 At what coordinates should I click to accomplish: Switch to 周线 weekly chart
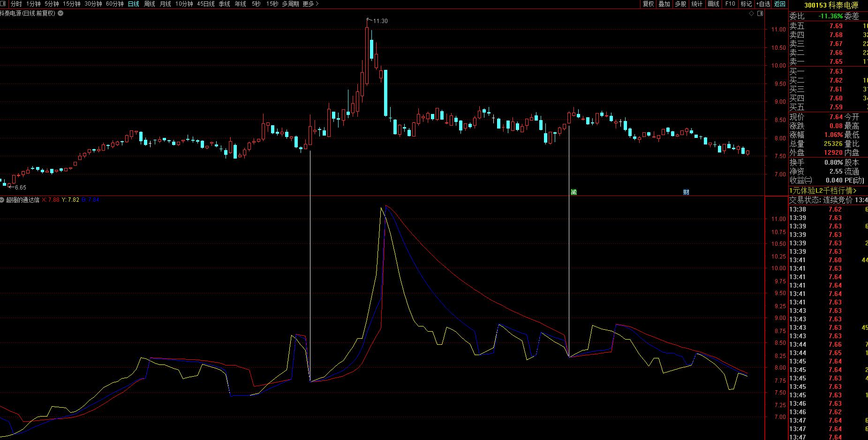(x=150, y=4)
